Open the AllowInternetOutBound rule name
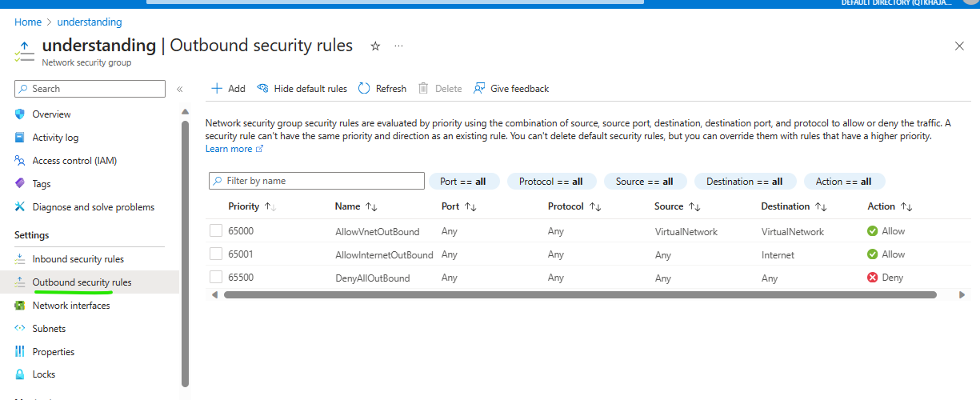This screenshot has width=980, height=400. [384, 255]
